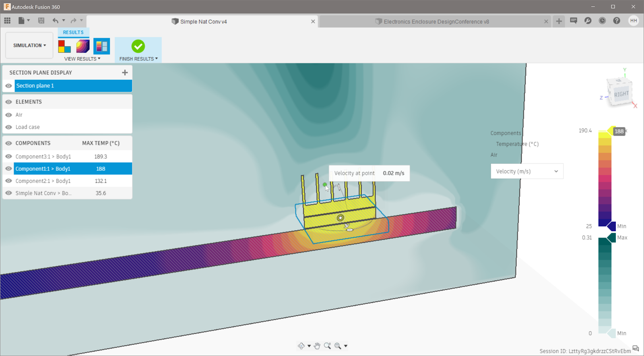Select the Component2:1 > Body1 row
The image size is (644, 356).
73,181
